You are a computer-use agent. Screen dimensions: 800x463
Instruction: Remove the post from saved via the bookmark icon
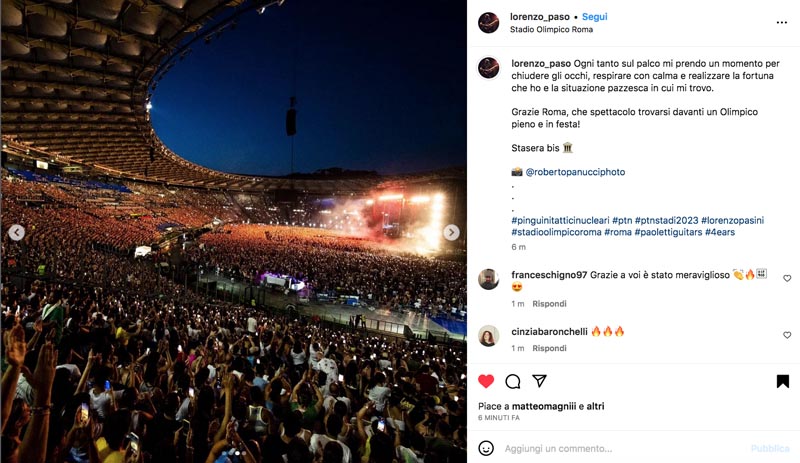(783, 381)
